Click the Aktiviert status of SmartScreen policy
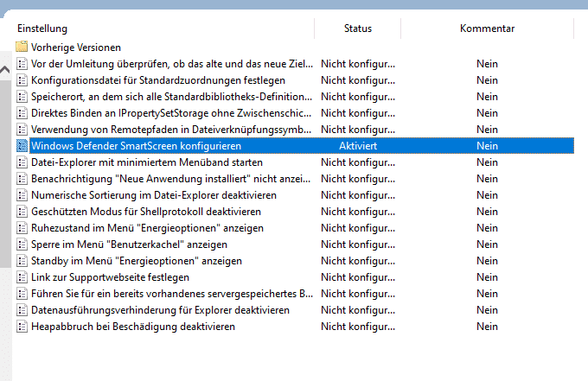Screen dimensions: 588x381 click(x=358, y=146)
